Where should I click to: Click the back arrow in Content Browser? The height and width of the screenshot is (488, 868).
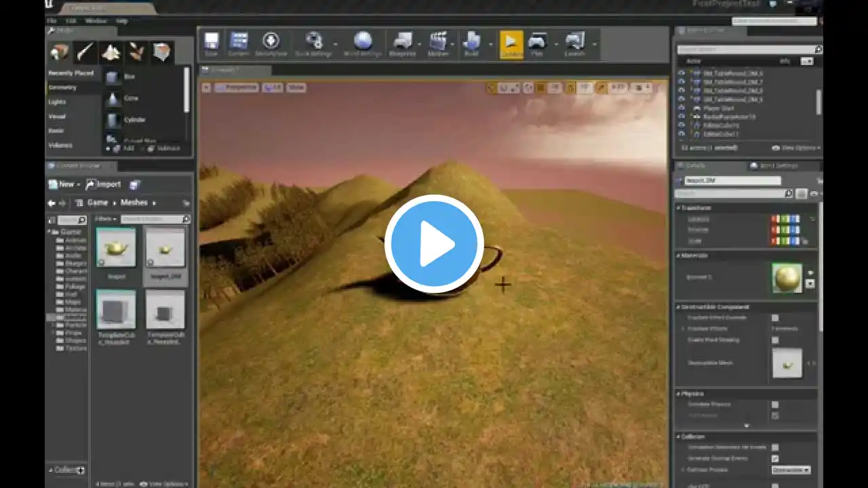click(x=52, y=203)
